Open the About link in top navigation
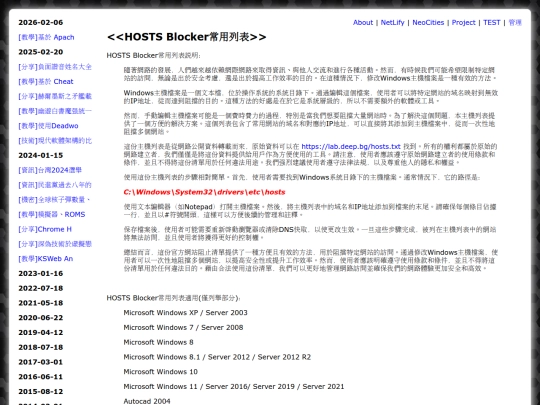The height and width of the screenshot is (405, 540). (x=363, y=22)
